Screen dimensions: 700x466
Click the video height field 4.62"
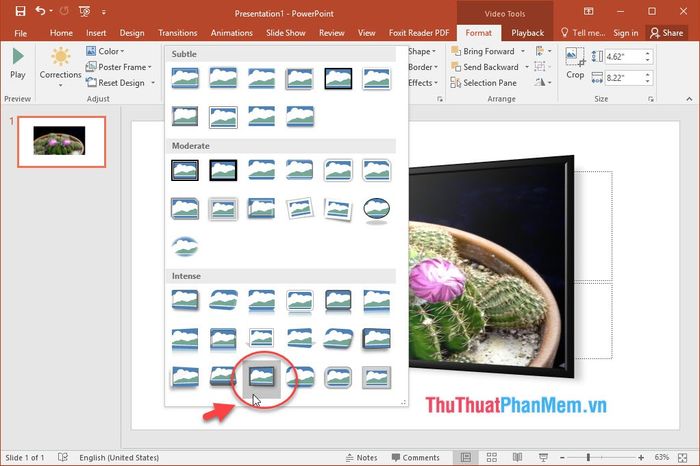625,57
